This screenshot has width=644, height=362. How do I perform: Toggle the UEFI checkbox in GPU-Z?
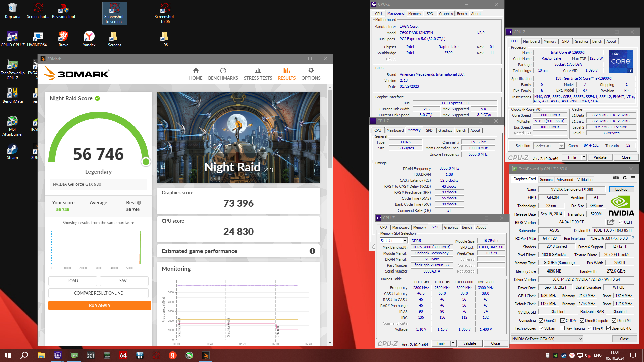point(621,222)
